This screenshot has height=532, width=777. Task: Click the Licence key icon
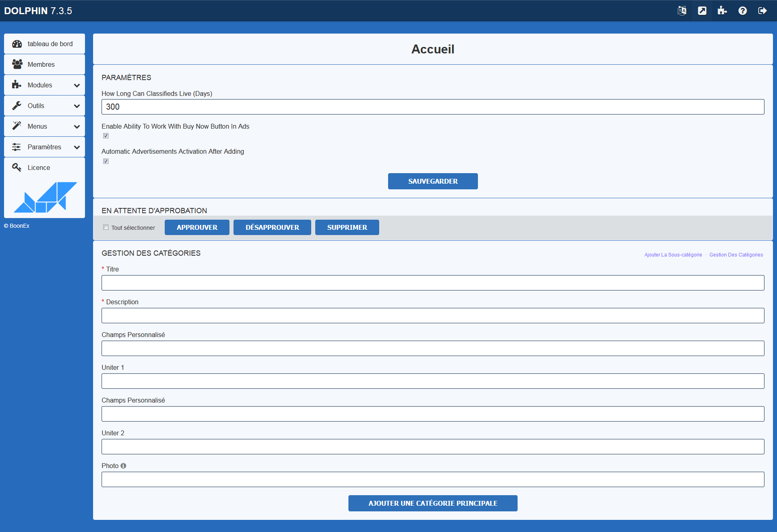pyautogui.click(x=17, y=167)
